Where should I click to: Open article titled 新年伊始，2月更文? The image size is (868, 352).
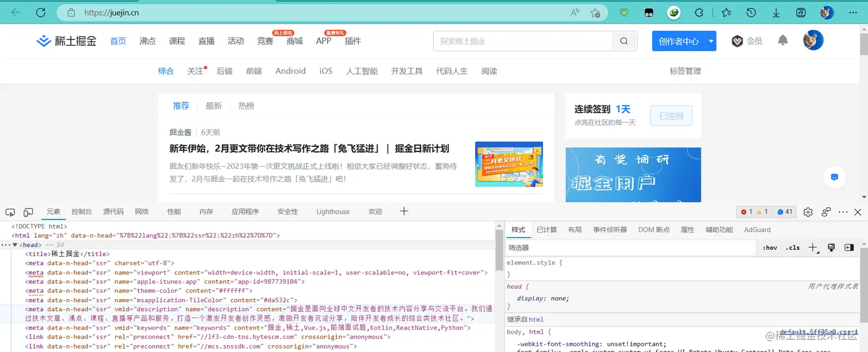point(309,149)
